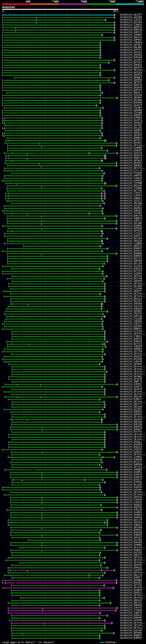This screenshot has height=644, width=146.
Task: Select last hit label UniRef100_B3P5G0
Action: coord(131,638)
